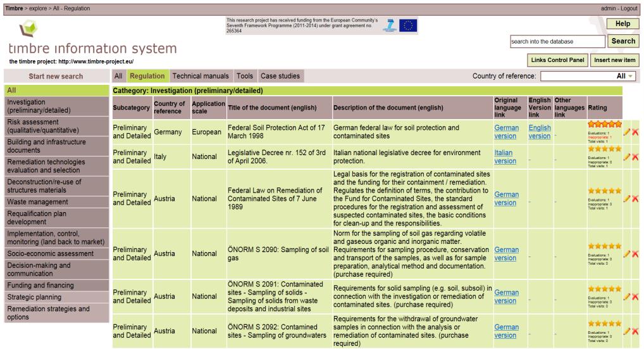Click the search into the database field

[x=557, y=42]
